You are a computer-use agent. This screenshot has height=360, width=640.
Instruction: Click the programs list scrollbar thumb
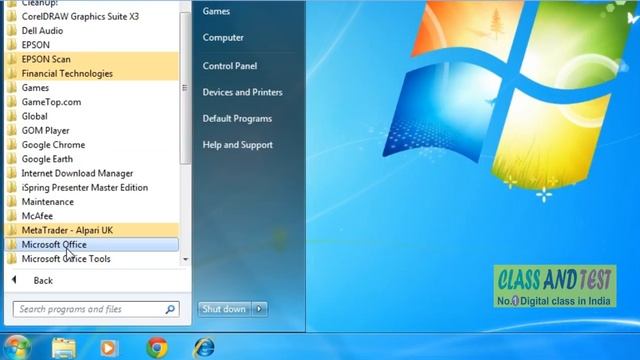click(185, 88)
